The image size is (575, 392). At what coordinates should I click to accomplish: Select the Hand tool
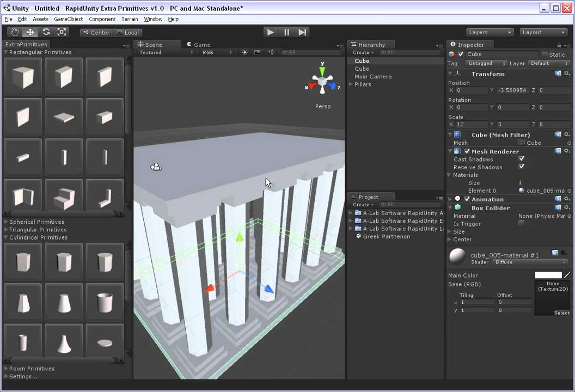coord(14,32)
